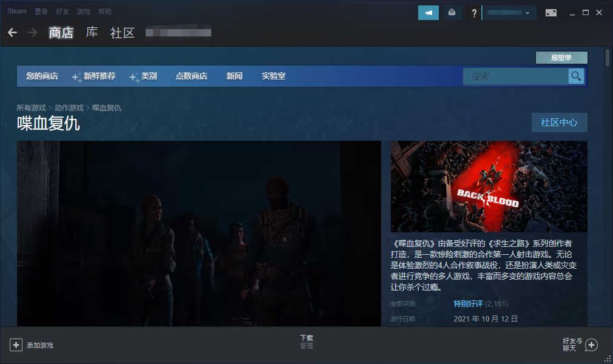Viewport: 613px width, 364px height.
Task: Open the inbox envelope icon
Action: [x=452, y=13]
